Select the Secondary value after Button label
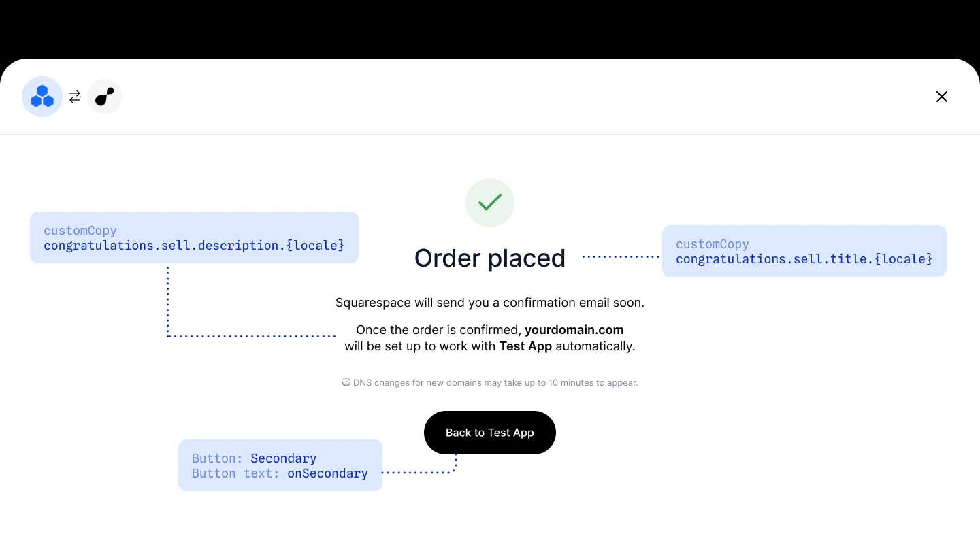 click(283, 458)
